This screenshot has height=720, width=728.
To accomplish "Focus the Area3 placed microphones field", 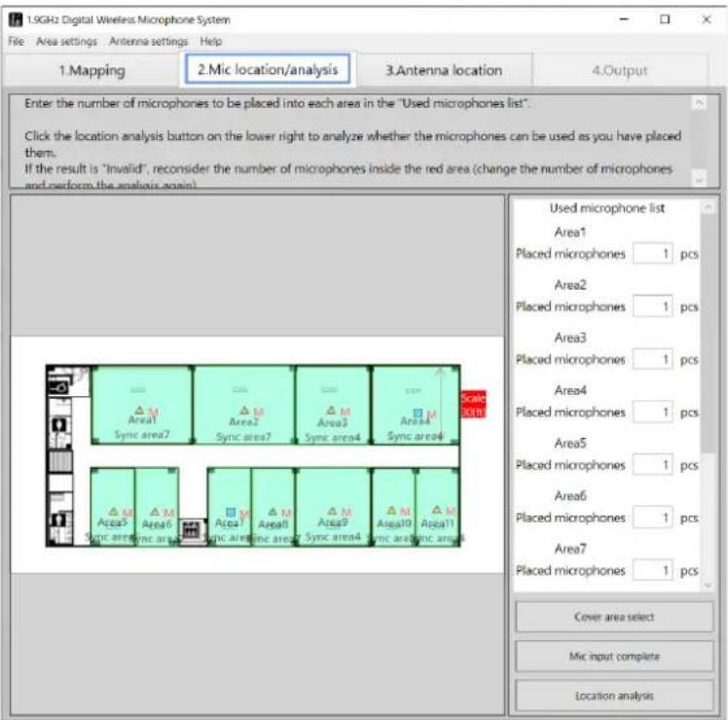I will [x=652, y=359].
